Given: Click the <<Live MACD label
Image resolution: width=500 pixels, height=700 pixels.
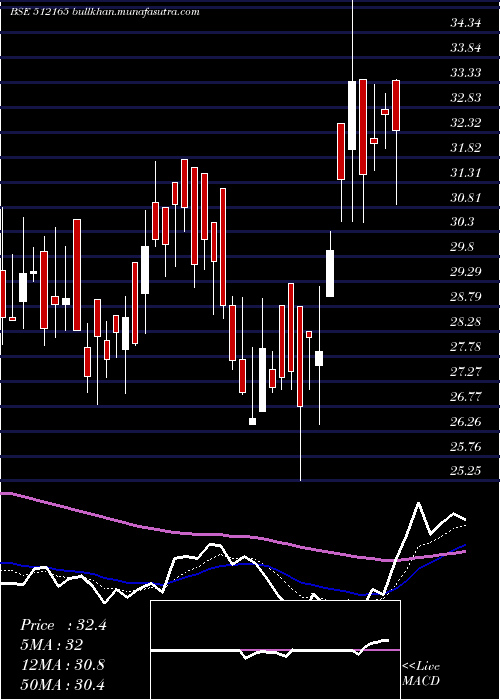Looking at the screenshot, I should pos(421,674).
